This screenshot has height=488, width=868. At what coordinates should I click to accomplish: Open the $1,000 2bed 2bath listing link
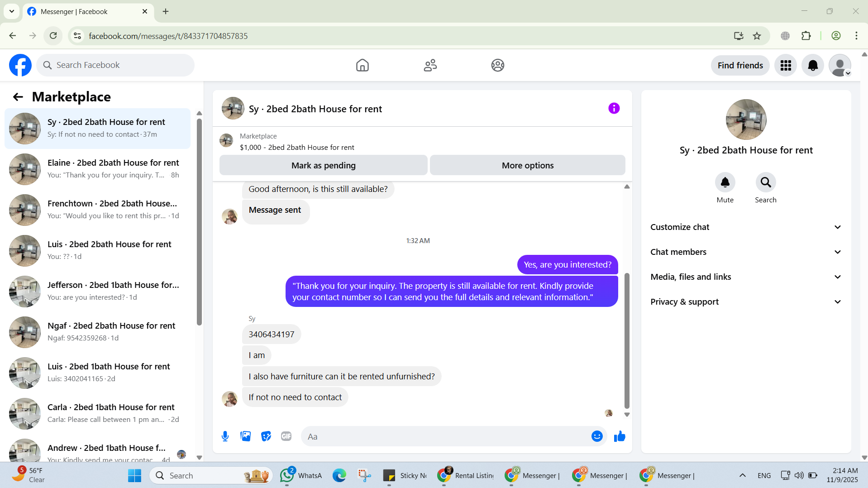(x=297, y=148)
